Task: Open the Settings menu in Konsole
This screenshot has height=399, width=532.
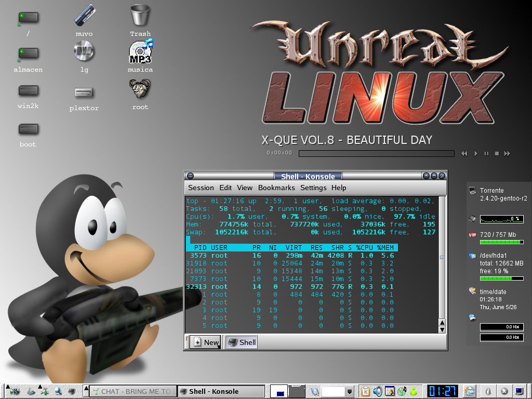Action: coord(313,188)
